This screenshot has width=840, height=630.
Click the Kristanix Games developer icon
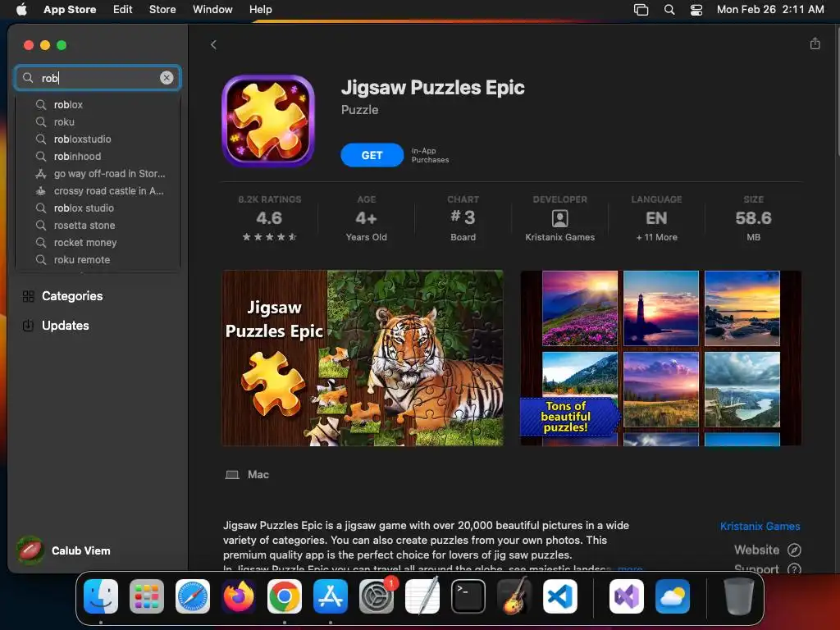tap(559, 218)
